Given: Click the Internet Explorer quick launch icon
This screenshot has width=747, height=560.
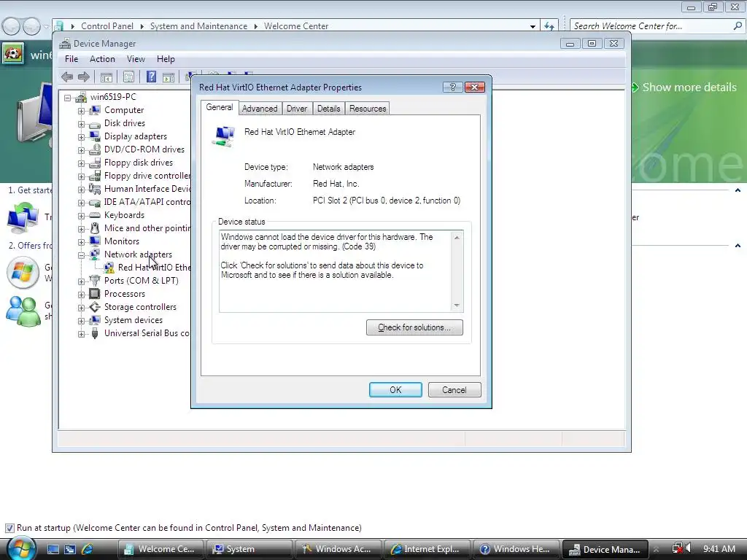Looking at the screenshot, I should [x=88, y=549].
